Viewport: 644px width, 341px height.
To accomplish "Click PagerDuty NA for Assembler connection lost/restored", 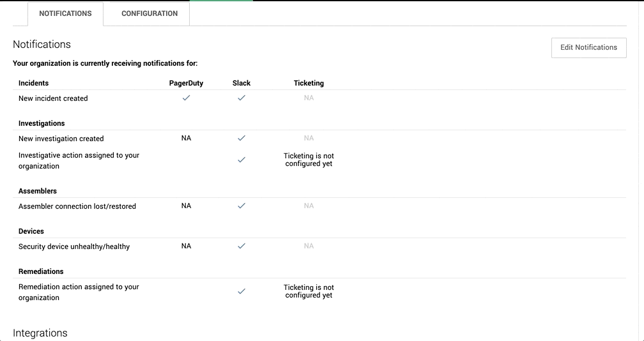I will (186, 206).
